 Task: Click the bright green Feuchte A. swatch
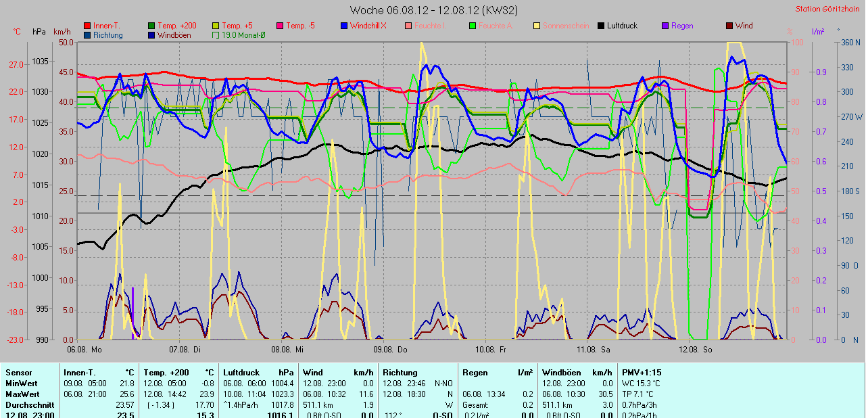click(x=473, y=26)
